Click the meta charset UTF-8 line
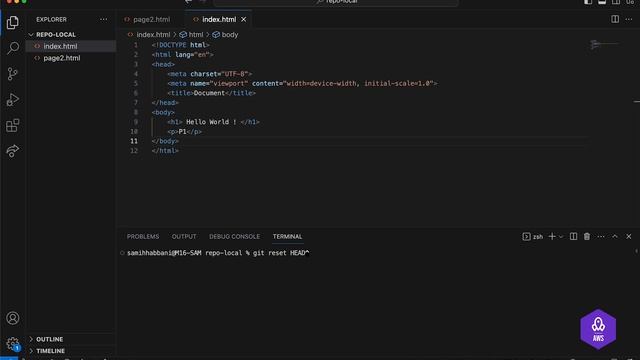 pyautogui.click(x=210, y=74)
